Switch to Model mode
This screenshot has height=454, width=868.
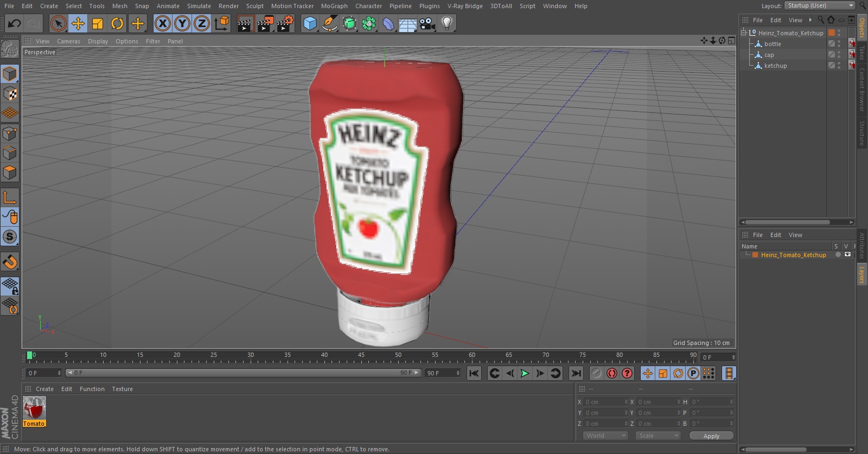click(10, 74)
